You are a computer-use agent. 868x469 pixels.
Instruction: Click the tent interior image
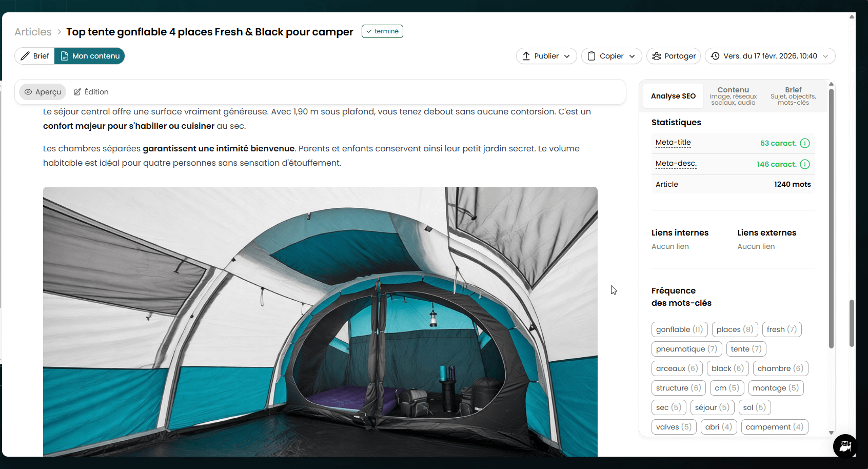pos(320,321)
